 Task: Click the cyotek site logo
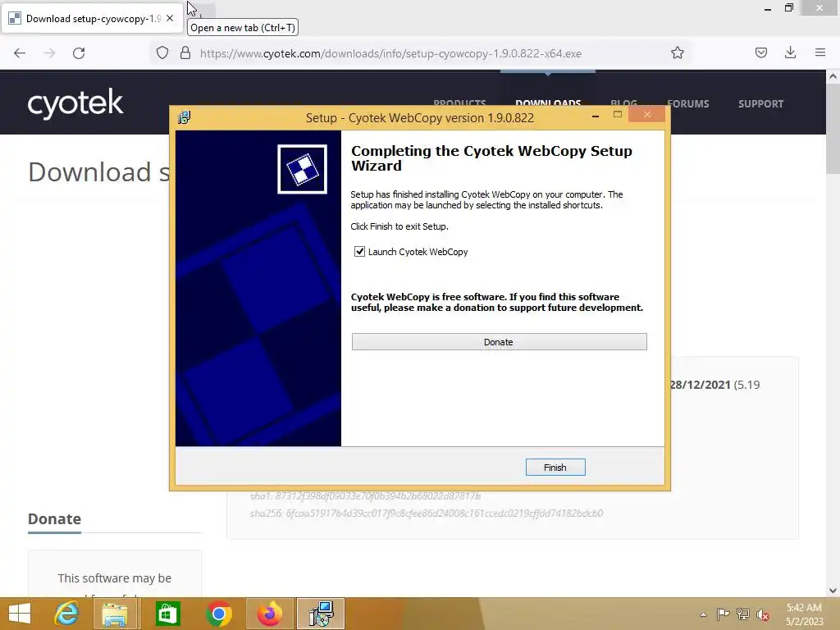(75, 103)
